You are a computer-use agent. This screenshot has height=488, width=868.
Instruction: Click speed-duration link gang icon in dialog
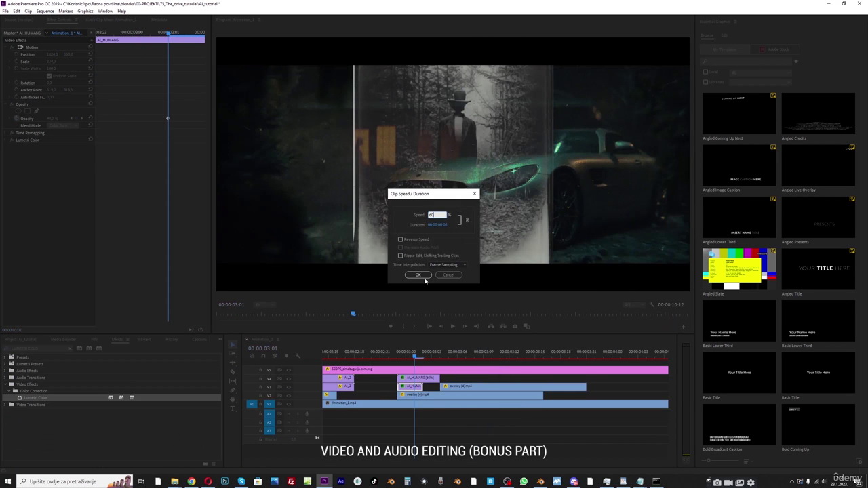[467, 220]
